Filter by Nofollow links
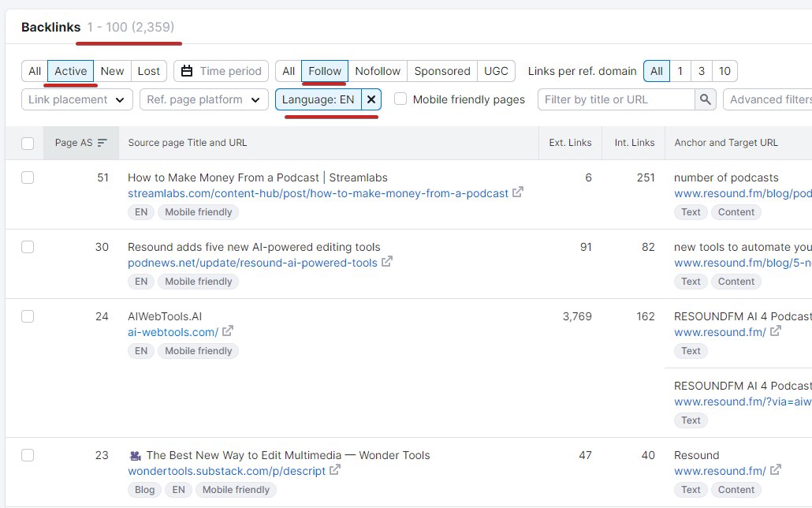 click(x=378, y=71)
